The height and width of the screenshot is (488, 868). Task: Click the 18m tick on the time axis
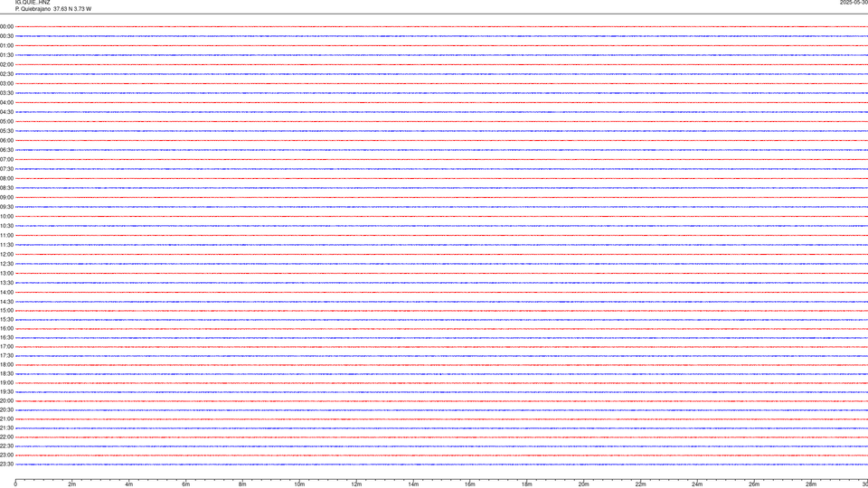(x=527, y=484)
